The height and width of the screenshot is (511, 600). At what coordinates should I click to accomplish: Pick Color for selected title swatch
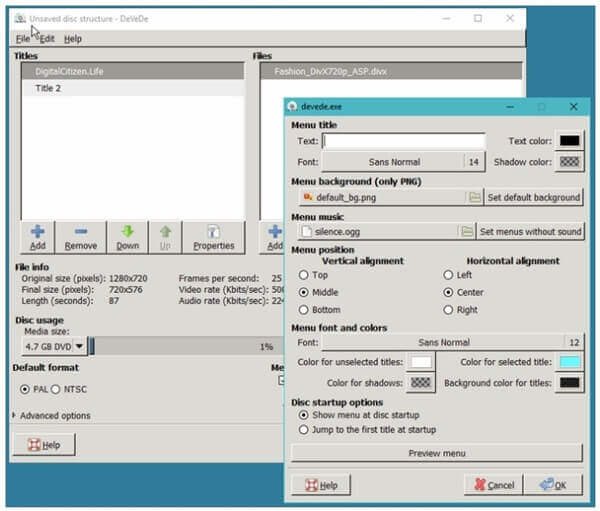click(569, 362)
